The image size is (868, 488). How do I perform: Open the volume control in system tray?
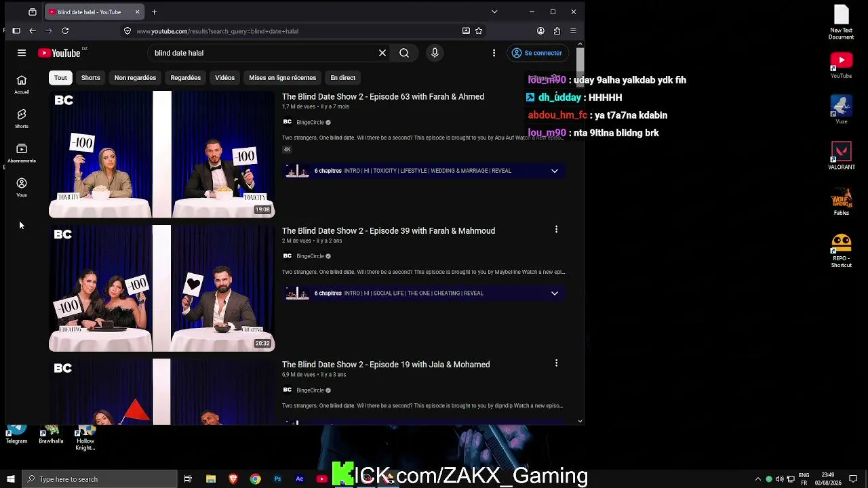780,479
